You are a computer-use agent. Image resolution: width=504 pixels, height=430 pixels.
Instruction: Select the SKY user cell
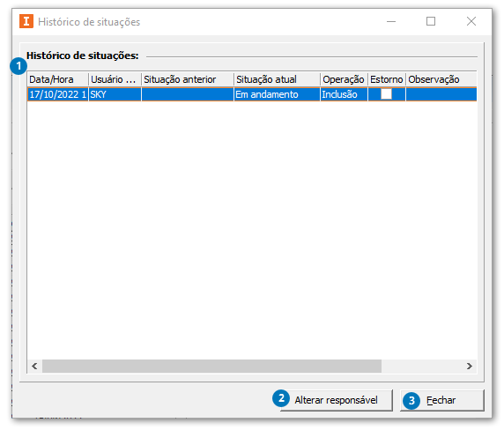point(115,94)
